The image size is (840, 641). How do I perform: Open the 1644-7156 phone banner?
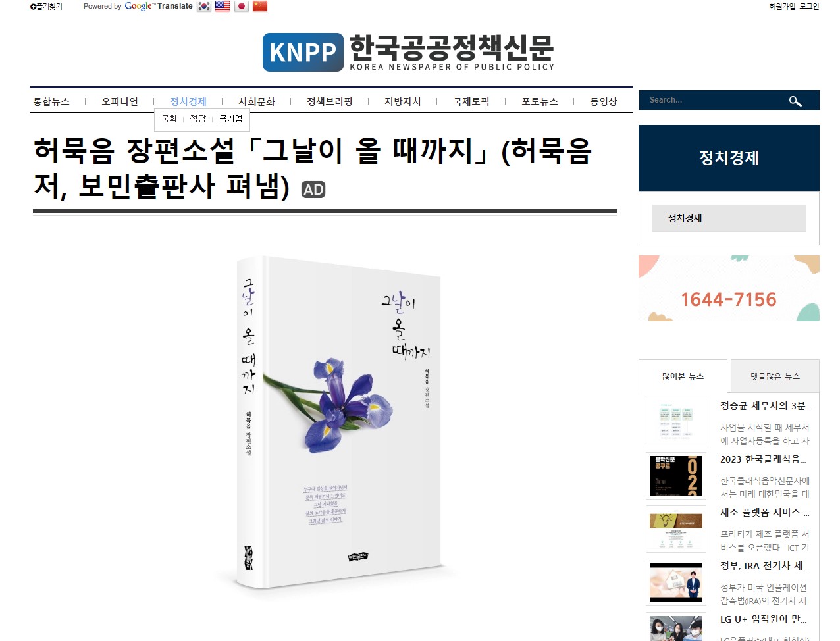coord(729,288)
